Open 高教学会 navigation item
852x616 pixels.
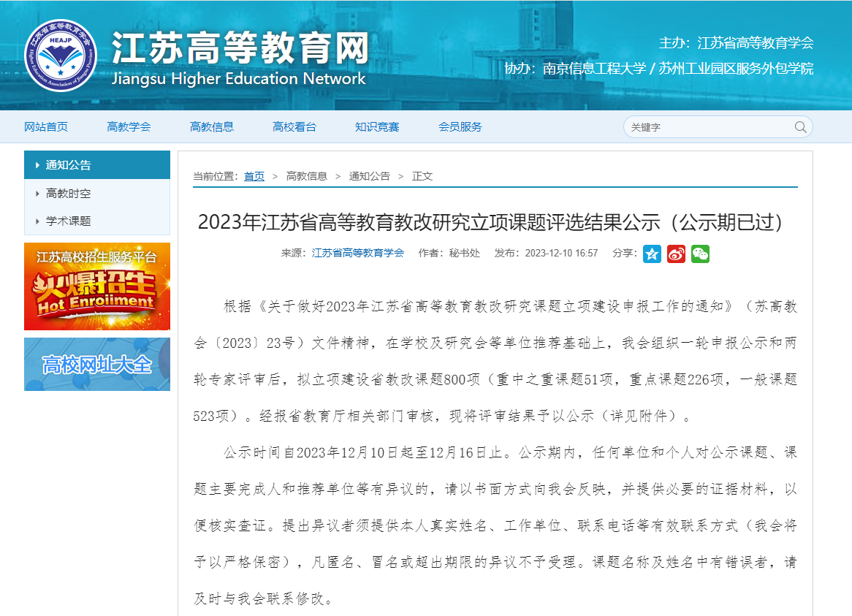129,126
